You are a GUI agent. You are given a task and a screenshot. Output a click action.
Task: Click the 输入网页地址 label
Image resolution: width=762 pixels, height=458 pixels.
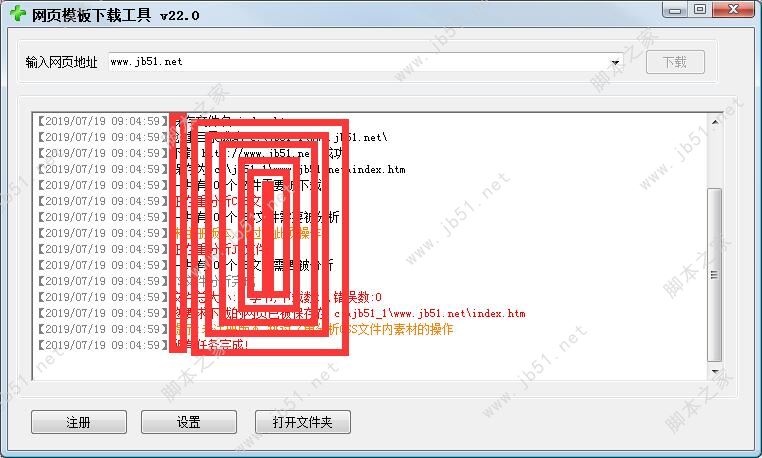point(62,62)
